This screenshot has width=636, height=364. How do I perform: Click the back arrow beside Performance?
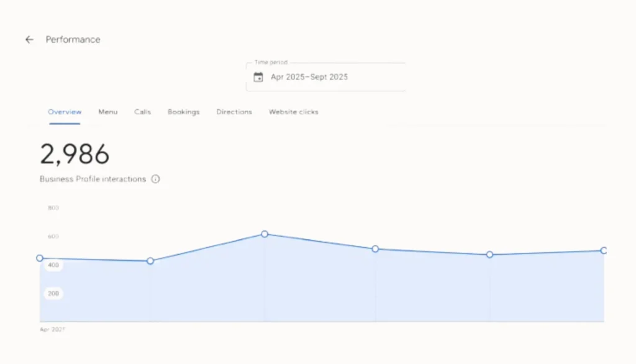[29, 40]
